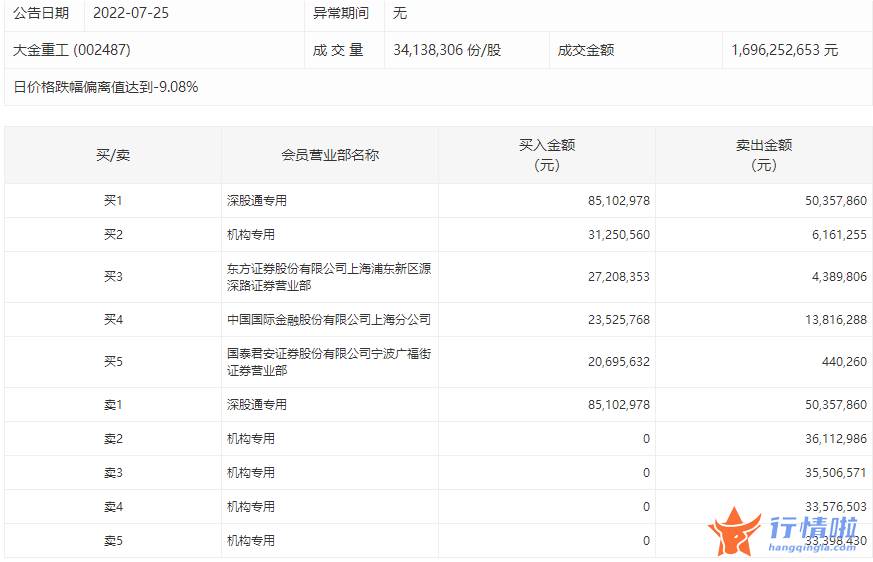The width and height of the screenshot is (873, 562).
Task: Click the 买3 row label
Action: (x=113, y=277)
